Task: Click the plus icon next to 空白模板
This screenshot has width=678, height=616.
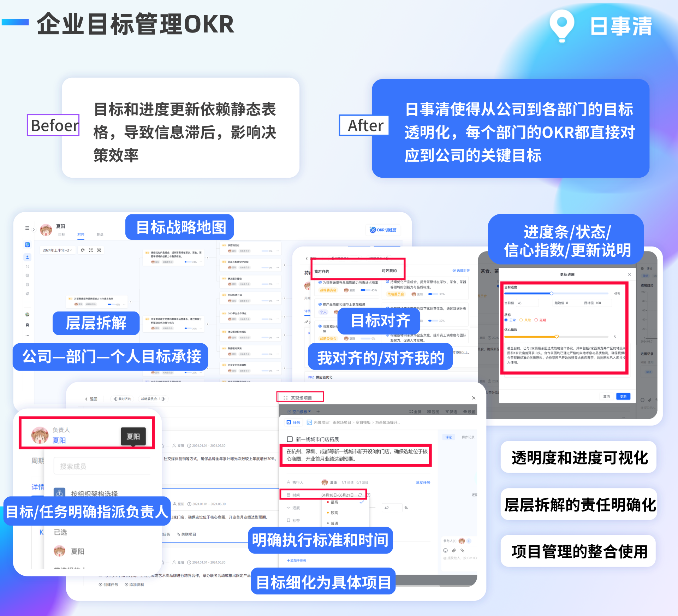Action: tap(318, 412)
